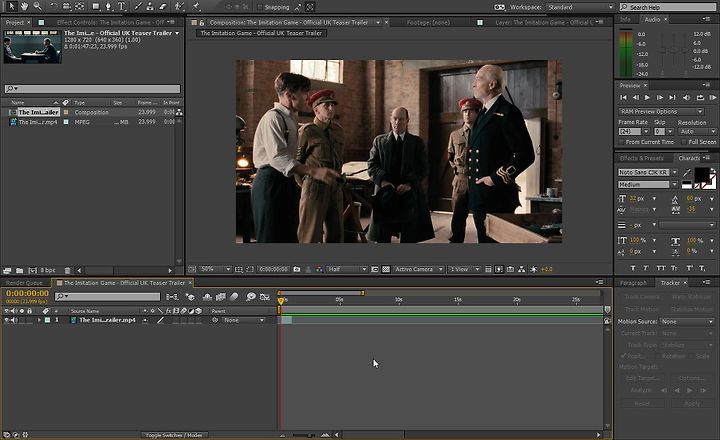Toggle Superscript in the Character panel
This screenshot has height=440, width=720.
pyautogui.click(x=689, y=268)
